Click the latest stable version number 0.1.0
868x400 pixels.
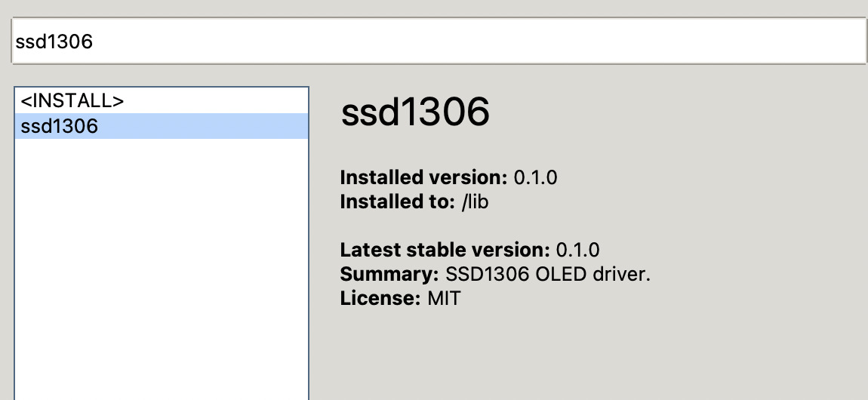[x=577, y=250]
